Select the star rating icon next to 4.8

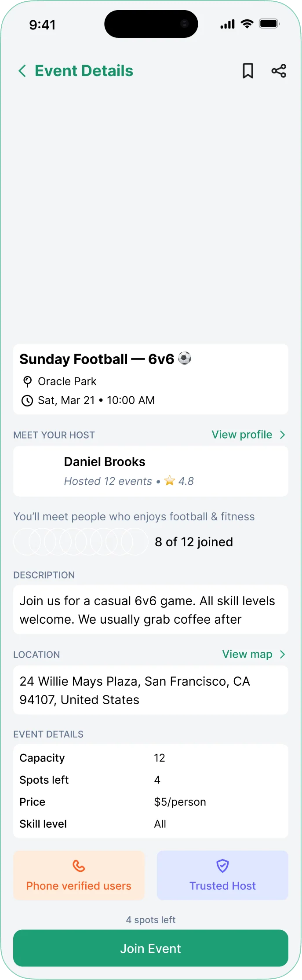click(x=169, y=481)
